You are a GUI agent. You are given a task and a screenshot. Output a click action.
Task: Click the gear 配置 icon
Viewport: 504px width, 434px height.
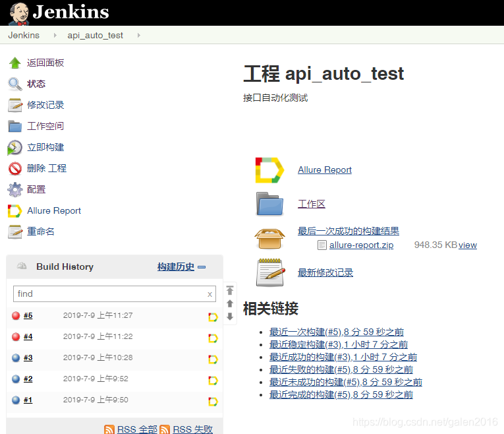(14, 189)
